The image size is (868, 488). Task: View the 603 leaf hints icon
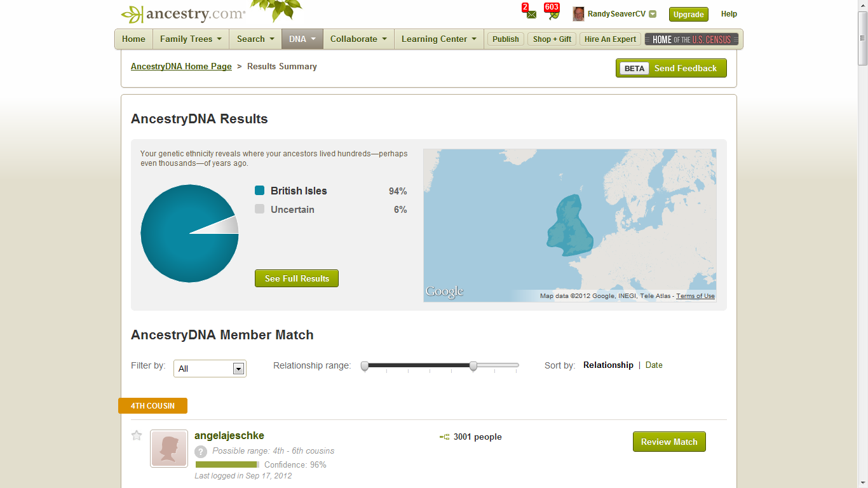554,15
